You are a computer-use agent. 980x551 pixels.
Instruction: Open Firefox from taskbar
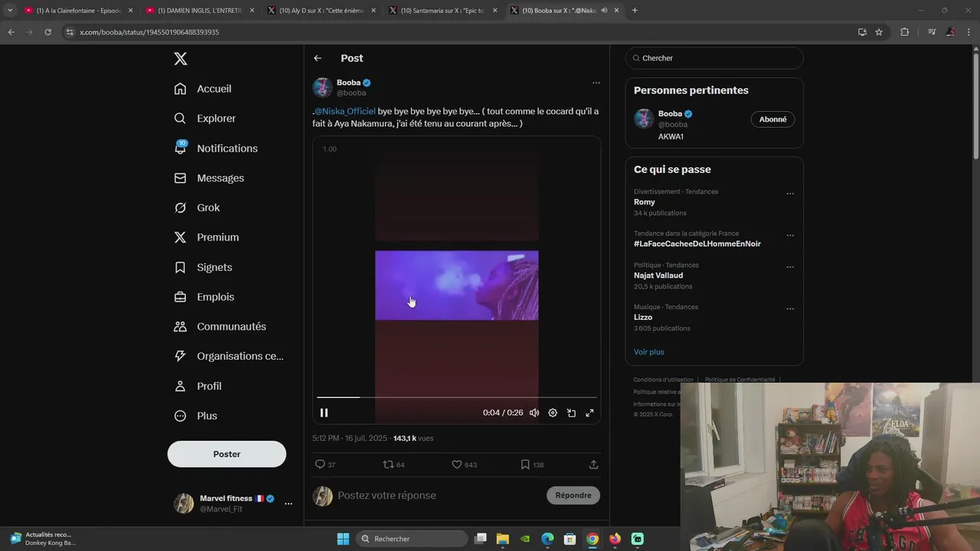click(x=615, y=539)
